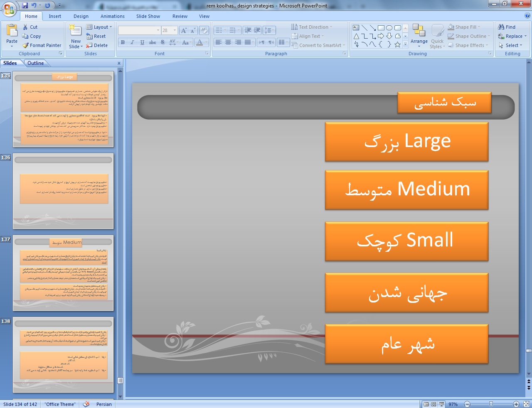Screen dimensions: 532x408
Task: Start Slide Show from status bar icon
Action: [441, 404]
